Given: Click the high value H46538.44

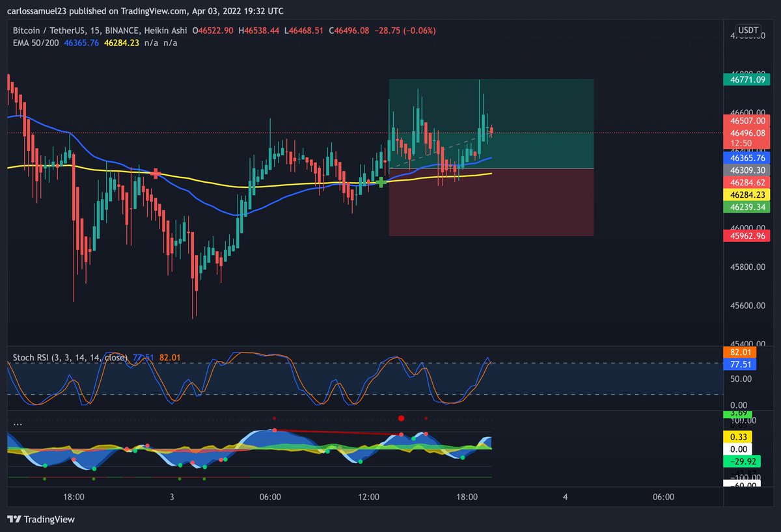Looking at the screenshot, I should 260,31.
